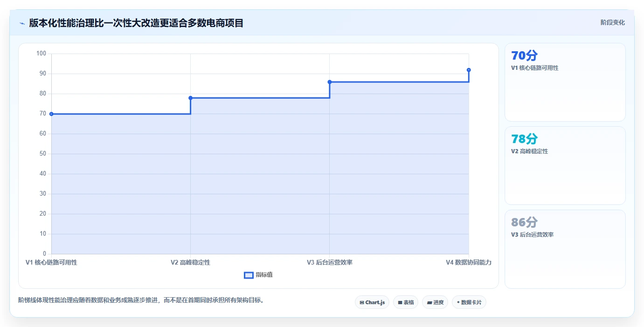The height and width of the screenshot is (327, 644).
Task: Click the 70分 score value
Action: (x=524, y=56)
